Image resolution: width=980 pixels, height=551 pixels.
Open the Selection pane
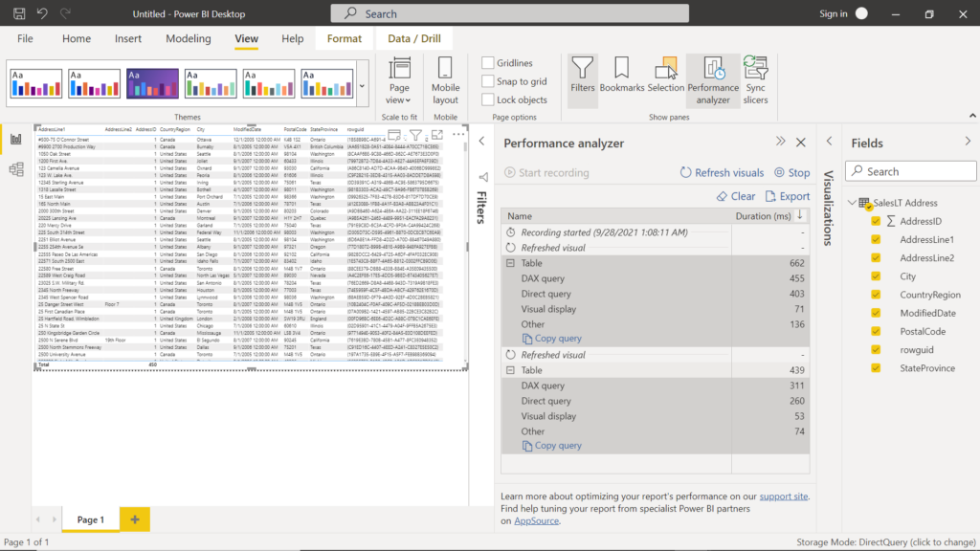pos(667,79)
